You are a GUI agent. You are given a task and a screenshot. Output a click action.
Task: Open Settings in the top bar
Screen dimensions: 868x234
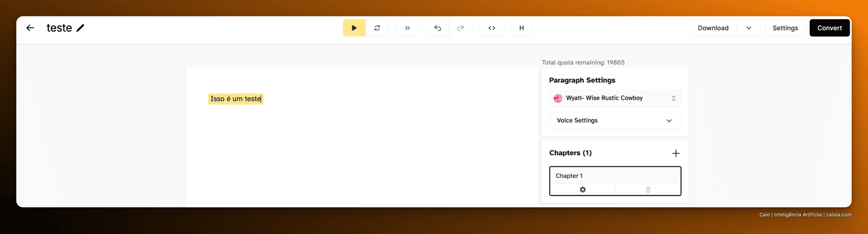click(785, 28)
